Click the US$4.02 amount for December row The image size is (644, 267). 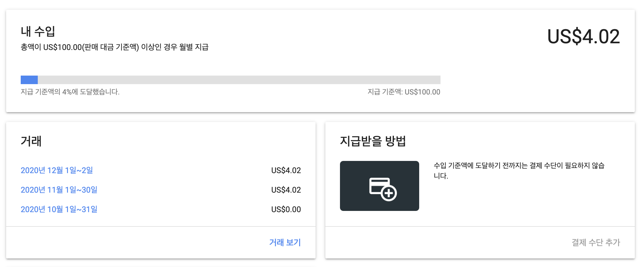pyautogui.click(x=286, y=170)
